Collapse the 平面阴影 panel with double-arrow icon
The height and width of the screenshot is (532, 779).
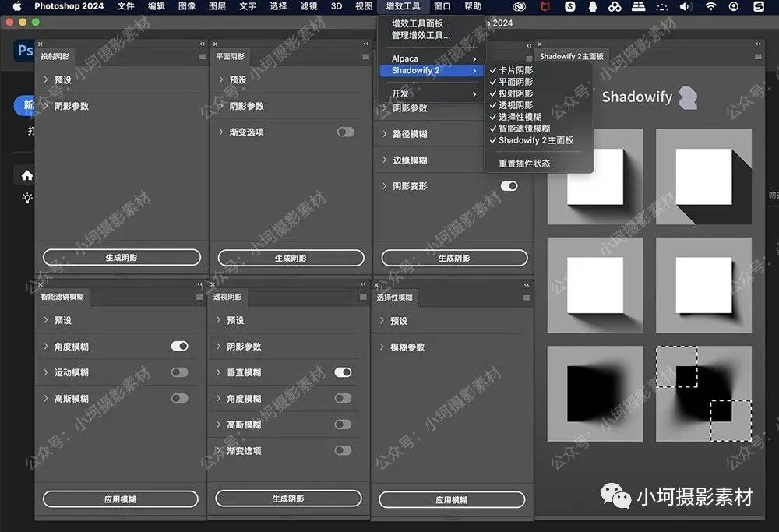[x=365, y=44]
